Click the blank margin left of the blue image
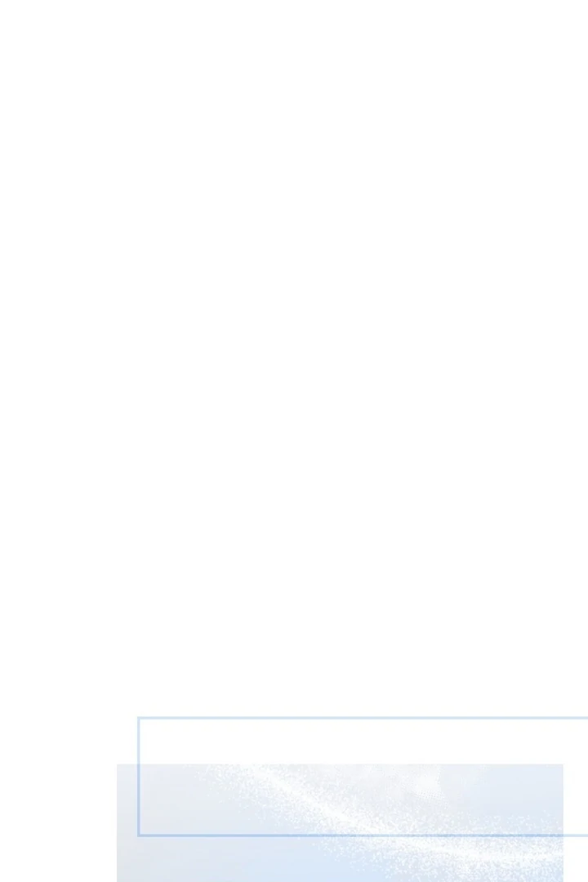588x882 pixels. pyautogui.click(x=58, y=822)
